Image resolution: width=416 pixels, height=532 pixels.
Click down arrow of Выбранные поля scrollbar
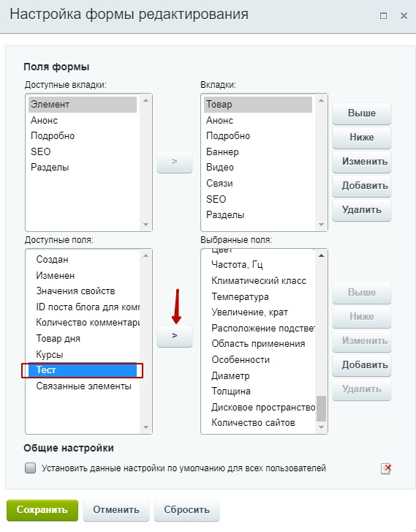click(x=321, y=427)
